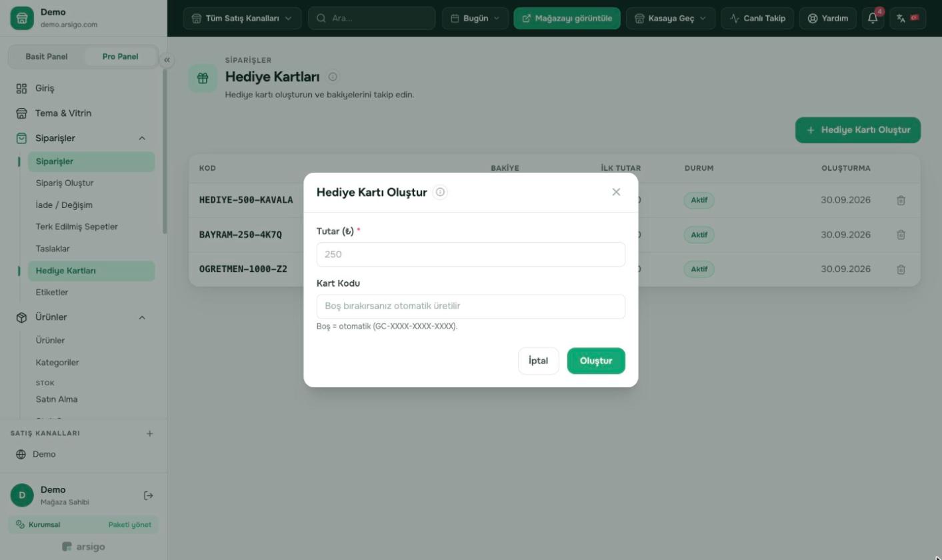
Task: Open Canlı Takip live tracking
Action: click(x=757, y=18)
